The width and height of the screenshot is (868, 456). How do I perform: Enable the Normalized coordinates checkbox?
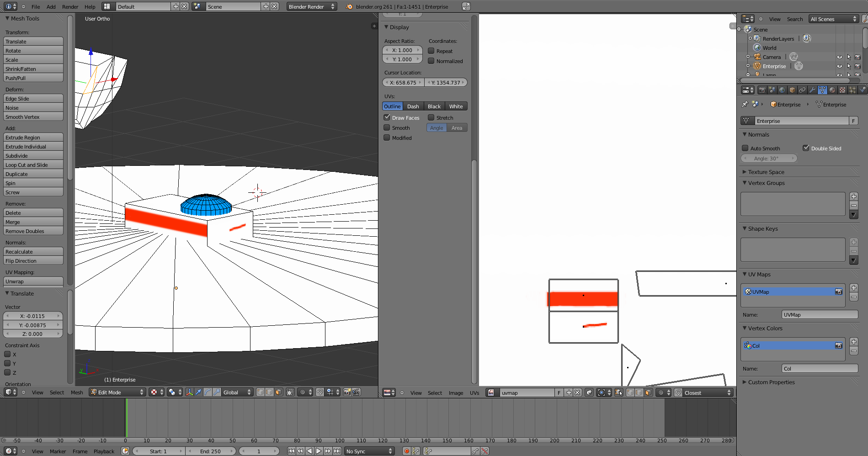pyautogui.click(x=431, y=61)
